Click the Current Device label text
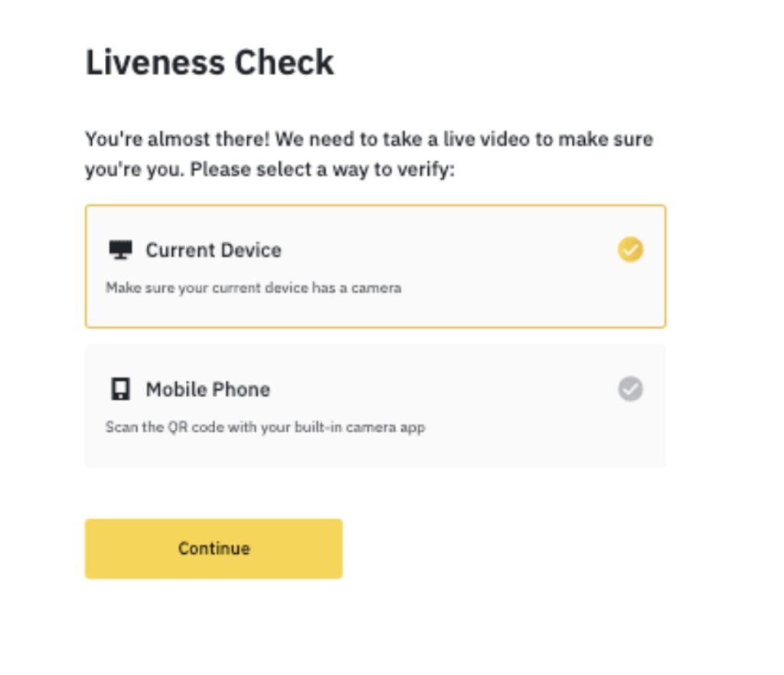This screenshot has height=675, width=784. (214, 251)
